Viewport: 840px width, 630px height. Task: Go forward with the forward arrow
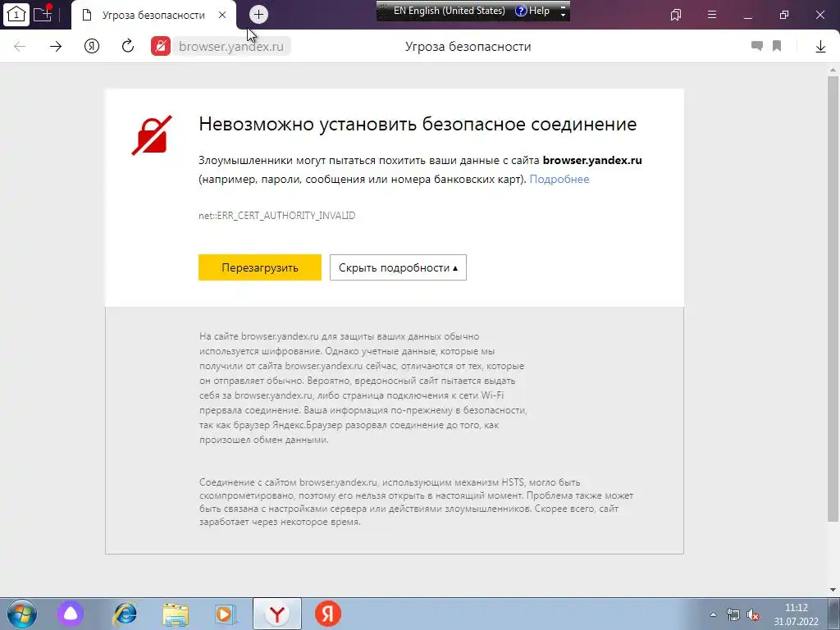coord(56,47)
